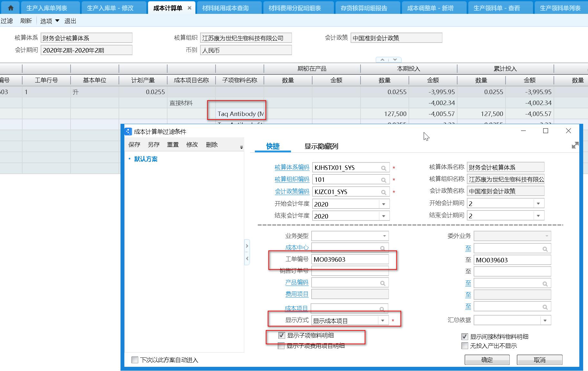Toggle 下次以此方案自动进入 checkbox
588x371 pixels.
tap(135, 360)
